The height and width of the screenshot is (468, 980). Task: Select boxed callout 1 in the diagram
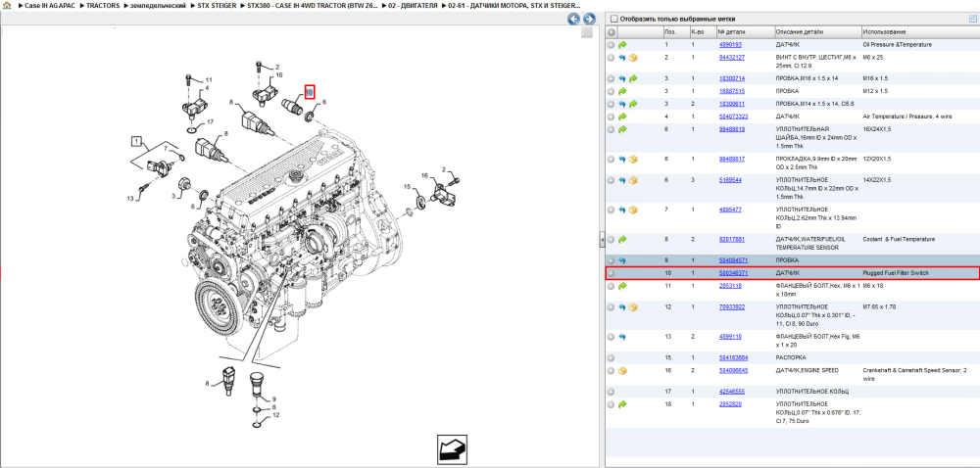(135, 141)
